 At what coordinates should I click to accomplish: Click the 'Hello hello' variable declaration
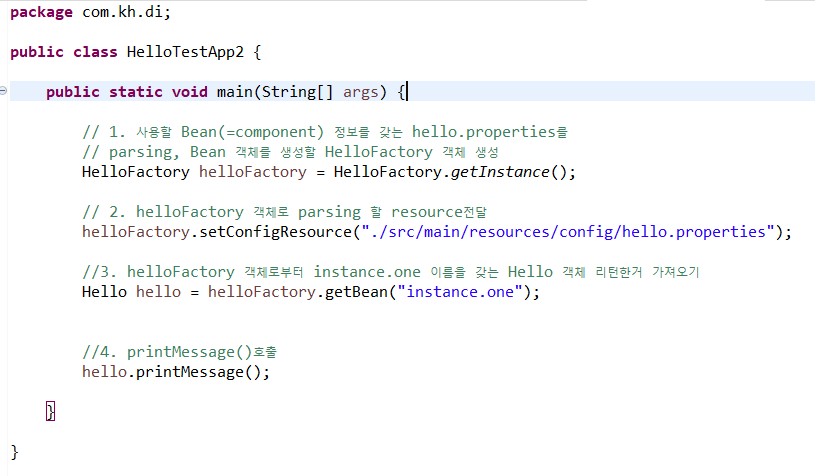pyautogui.click(x=132, y=292)
